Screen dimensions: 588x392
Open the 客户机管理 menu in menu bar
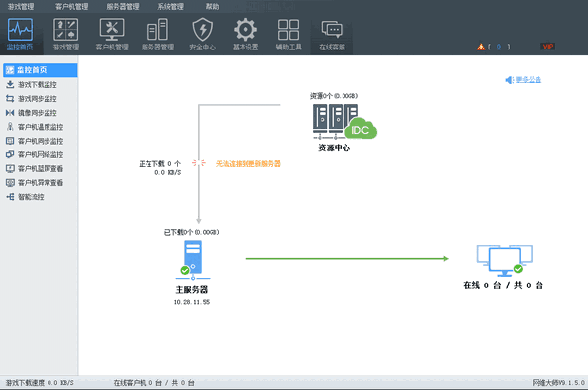click(x=71, y=6)
